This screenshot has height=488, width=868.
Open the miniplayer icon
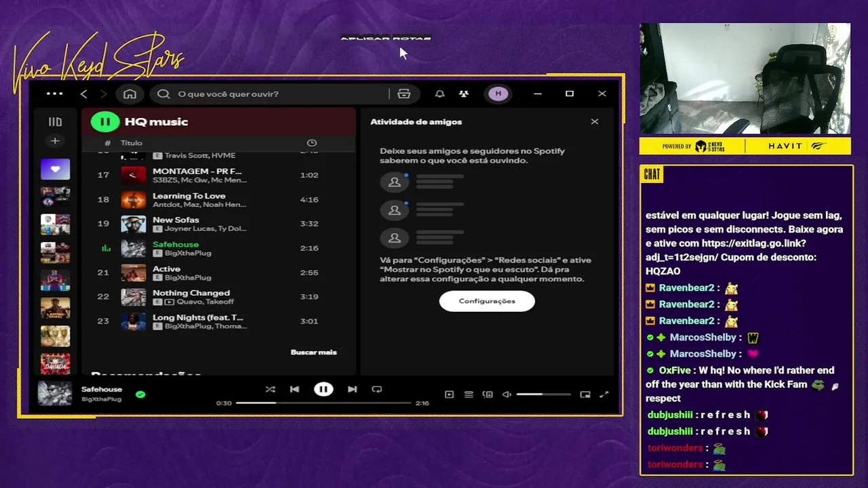pos(585,394)
